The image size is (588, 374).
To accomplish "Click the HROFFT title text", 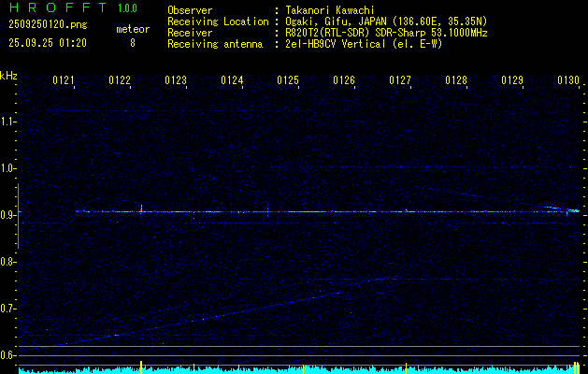I will click(58, 7).
